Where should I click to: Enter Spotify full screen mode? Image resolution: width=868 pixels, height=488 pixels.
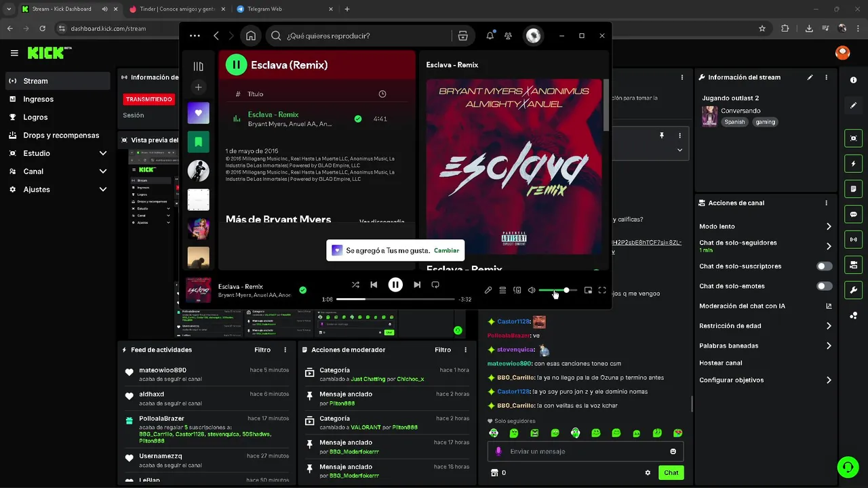point(602,290)
